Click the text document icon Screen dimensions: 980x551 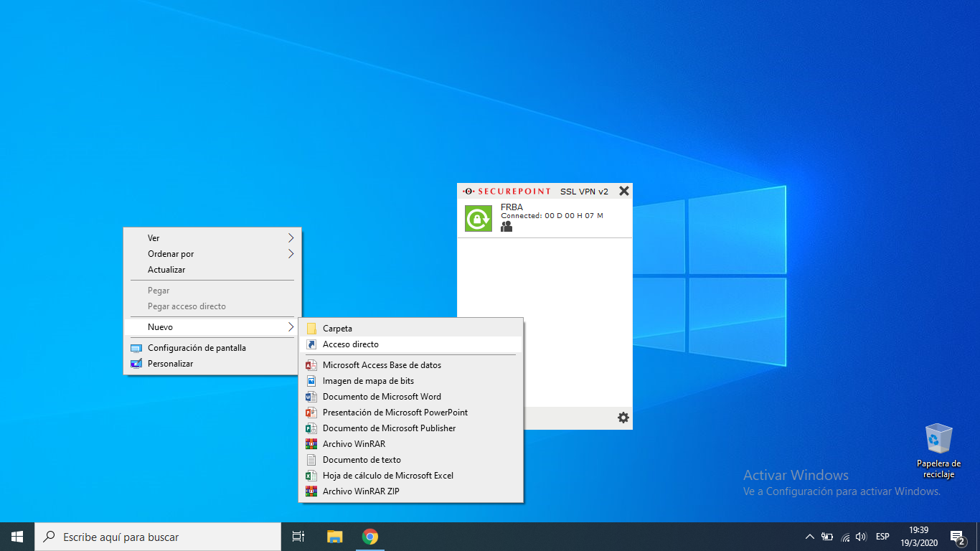(311, 460)
